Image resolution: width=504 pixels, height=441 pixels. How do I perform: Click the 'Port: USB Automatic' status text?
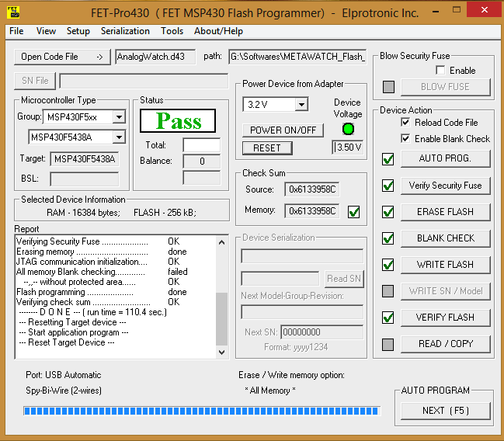tap(64, 375)
